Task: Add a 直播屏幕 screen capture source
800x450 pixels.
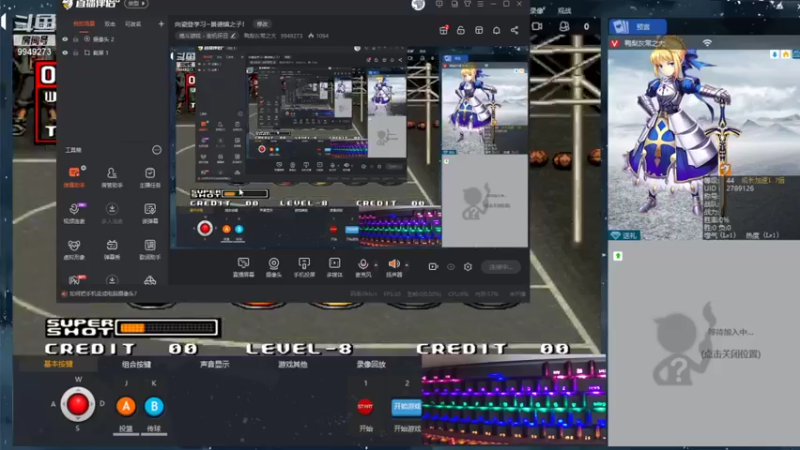Action: [243, 267]
